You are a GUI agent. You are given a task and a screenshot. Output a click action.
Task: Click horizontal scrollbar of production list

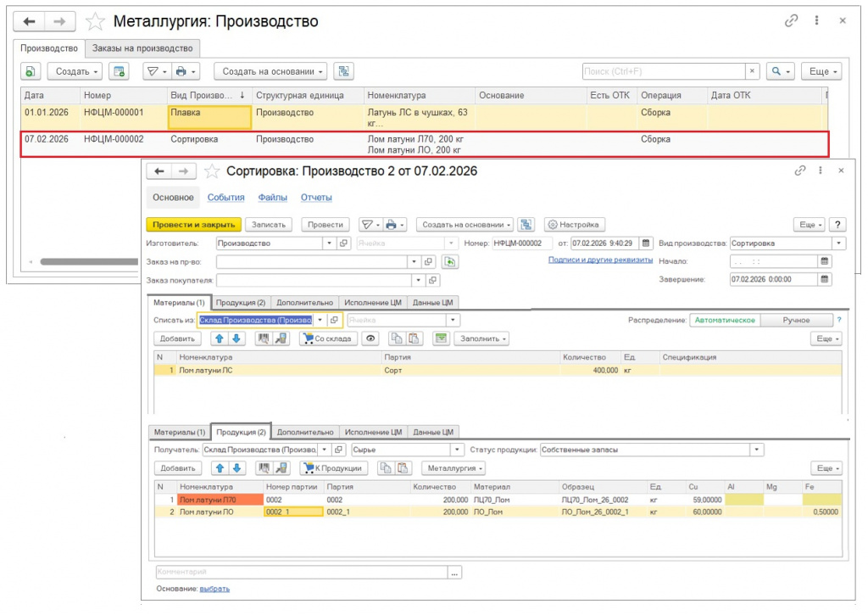tap(88, 261)
